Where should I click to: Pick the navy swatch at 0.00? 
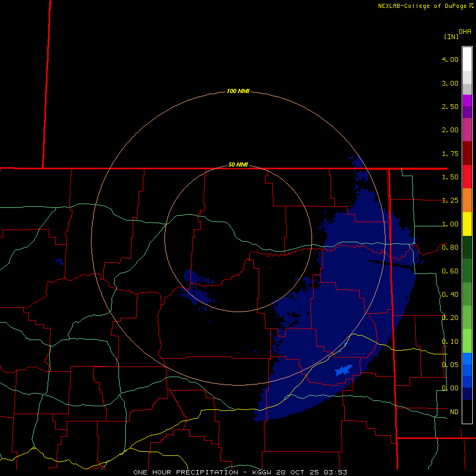pos(467,394)
